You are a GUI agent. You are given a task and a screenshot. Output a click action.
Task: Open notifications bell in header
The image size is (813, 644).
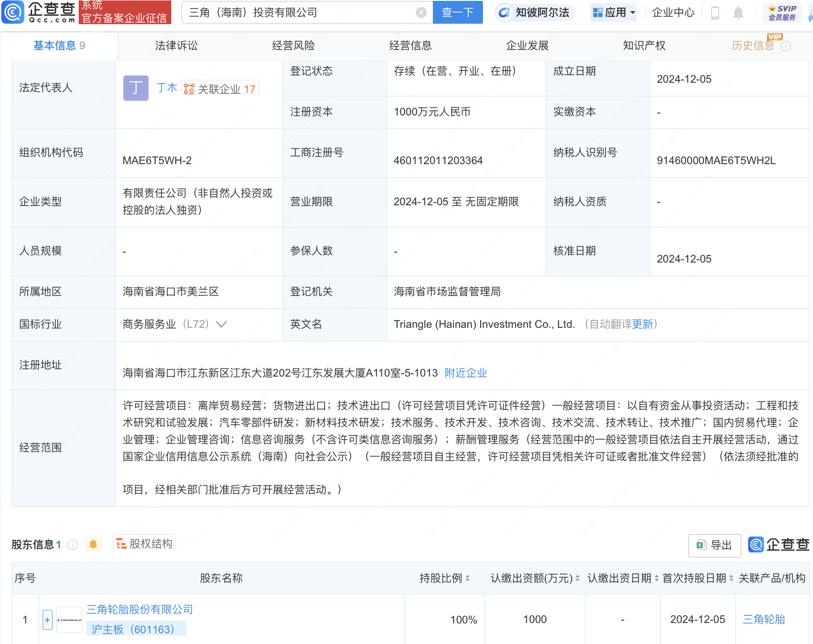[738, 13]
